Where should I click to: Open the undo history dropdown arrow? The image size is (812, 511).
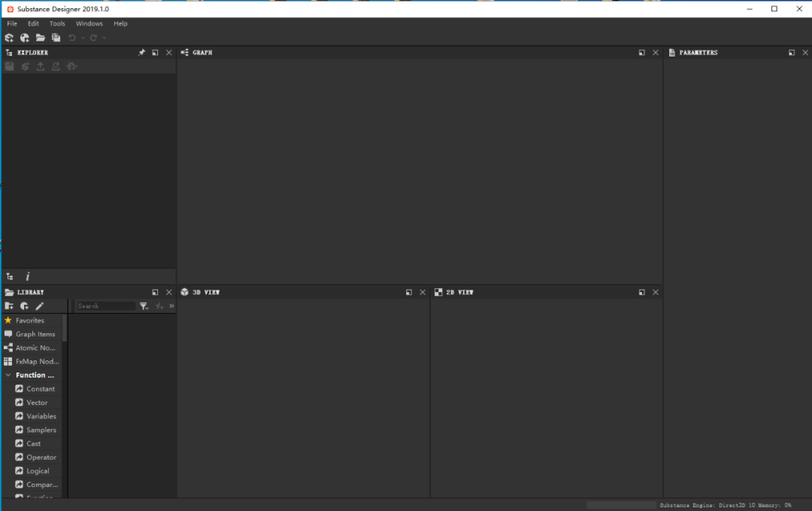83,38
